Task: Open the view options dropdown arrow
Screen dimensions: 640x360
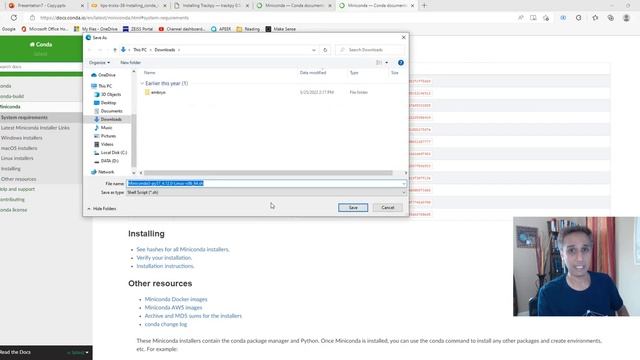Action: coord(387,62)
